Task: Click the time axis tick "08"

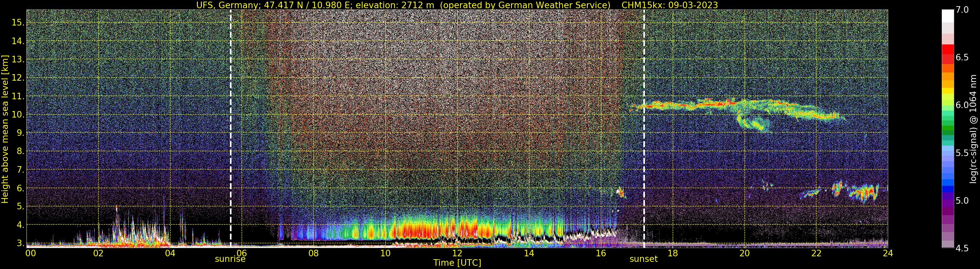Action: [x=313, y=253]
